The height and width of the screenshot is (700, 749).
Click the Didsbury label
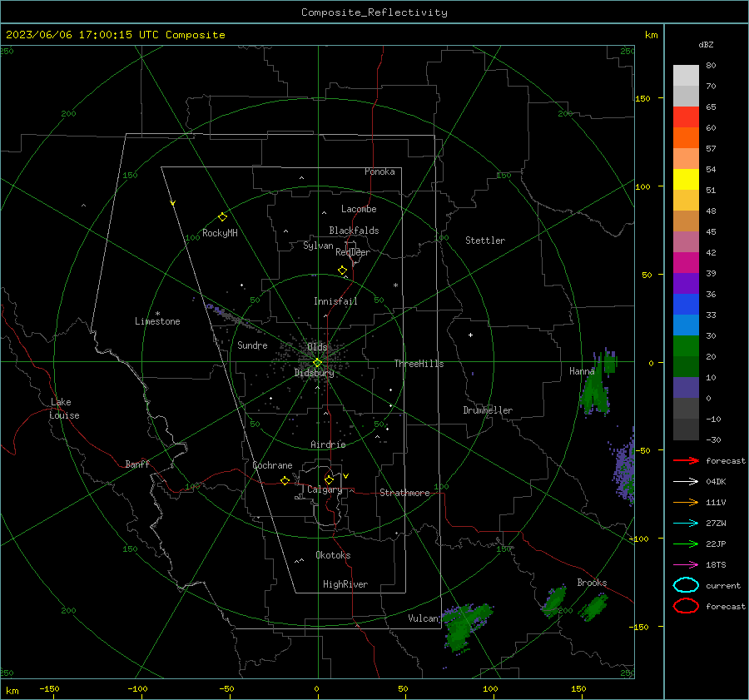(314, 373)
